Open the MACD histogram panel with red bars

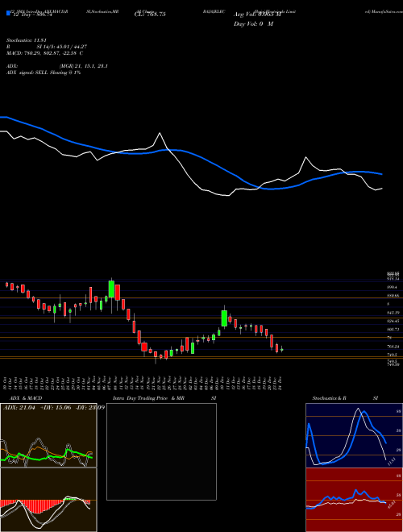point(48,500)
